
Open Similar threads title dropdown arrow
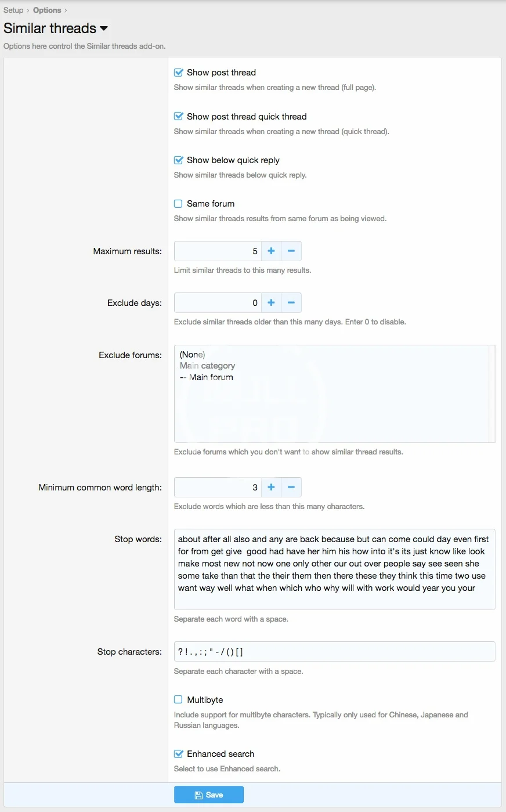(x=104, y=28)
